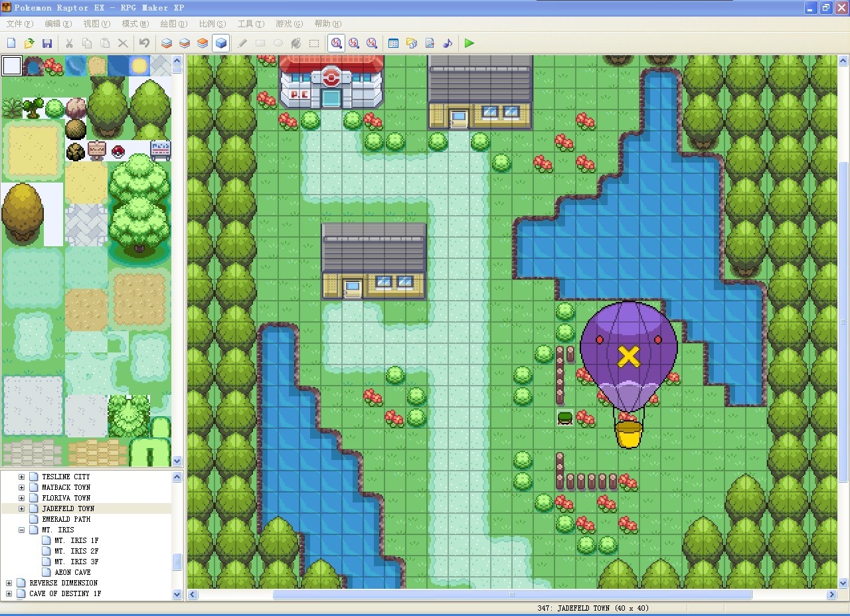Set map zoom to 1/2 scale

tap(354, 43)
